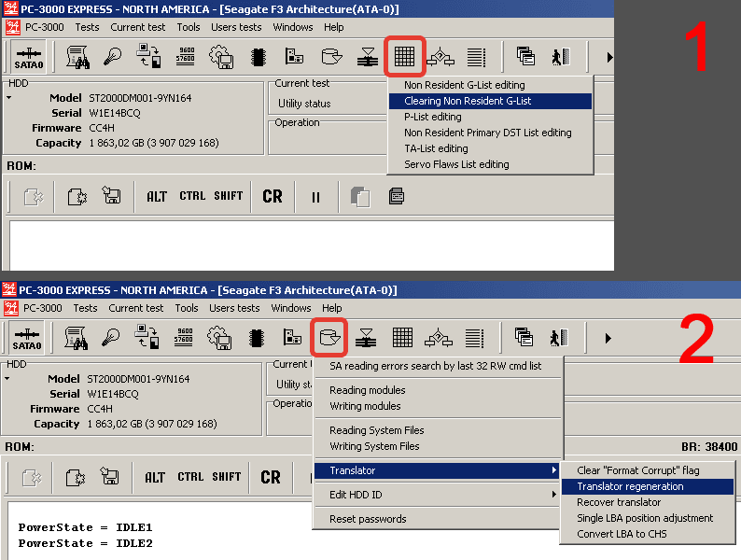
Task: Select Clearing Non Resident G-List
Action: (490, 101)
